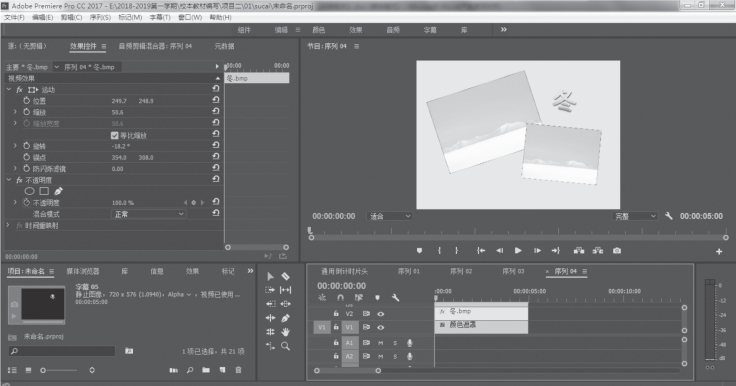Image resolution: width=736 pixels, height=386 pixels.
Task: Solo audio track A1
Action: point(395,343)
